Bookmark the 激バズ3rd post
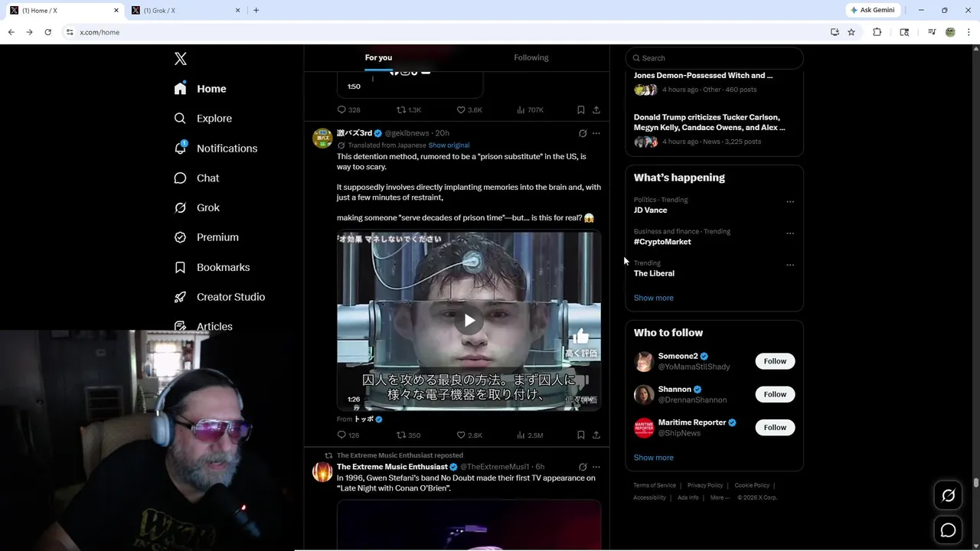Image resolution: width=980 pixels, height=551 pixels. click(581, 435)
